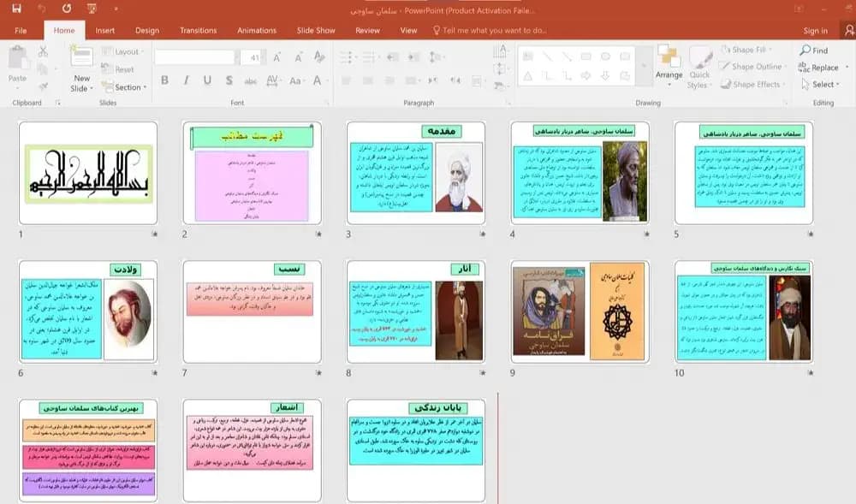Click the Decrease List Level icon
This screenshot has width=856, height=504.
(x=393, y=57)
